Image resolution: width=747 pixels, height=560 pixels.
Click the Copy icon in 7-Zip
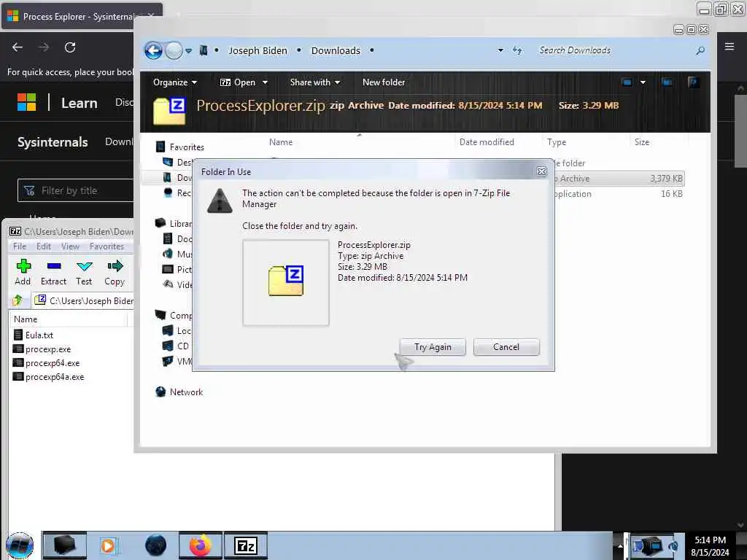click(x=115, y=265)
